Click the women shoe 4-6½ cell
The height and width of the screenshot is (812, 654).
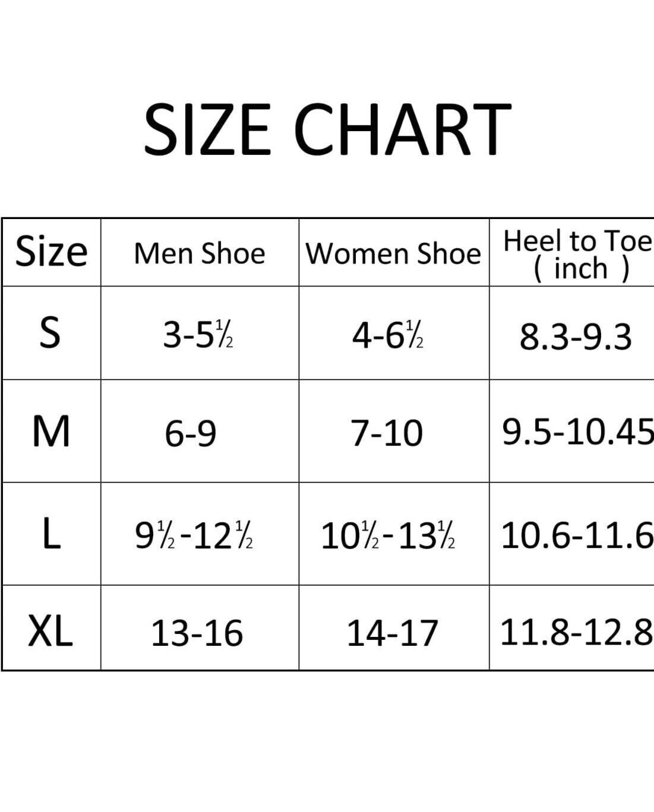[x=394, y=332]
